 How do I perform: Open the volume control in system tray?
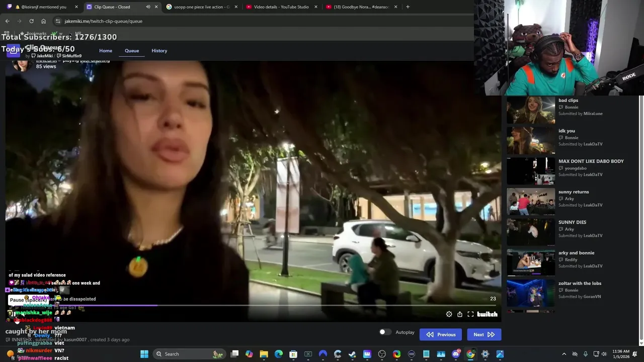pyautogui.click(x=604, y=354)
